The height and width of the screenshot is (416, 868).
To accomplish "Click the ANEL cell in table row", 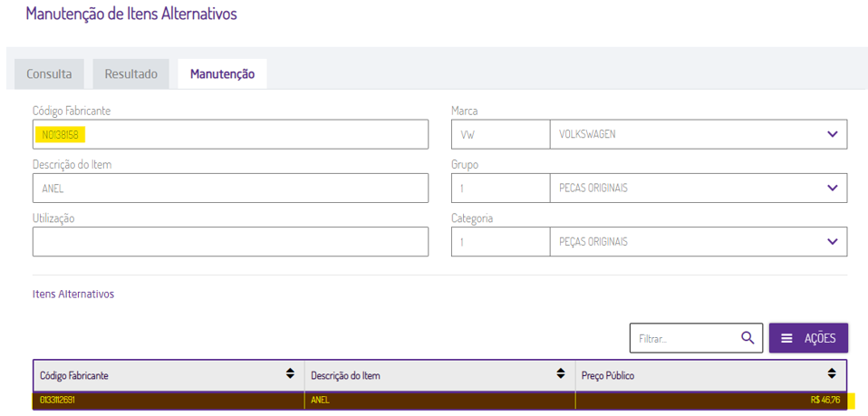I will (x=439, y=400).
